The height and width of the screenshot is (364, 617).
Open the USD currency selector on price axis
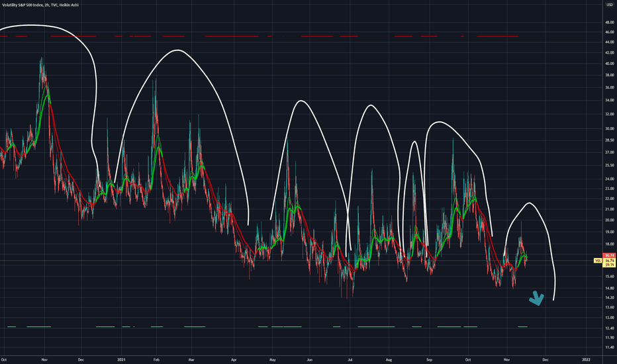point(610,5)
